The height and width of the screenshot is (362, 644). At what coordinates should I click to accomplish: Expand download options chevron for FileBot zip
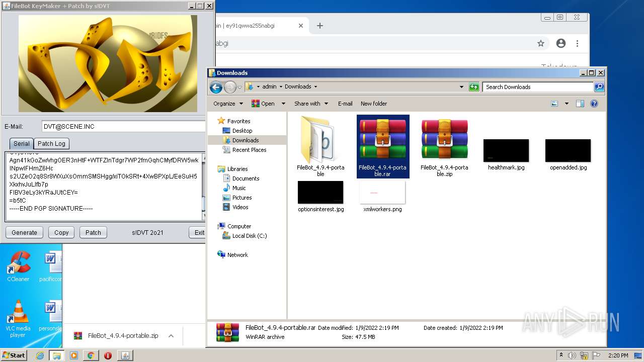(171, 336)
